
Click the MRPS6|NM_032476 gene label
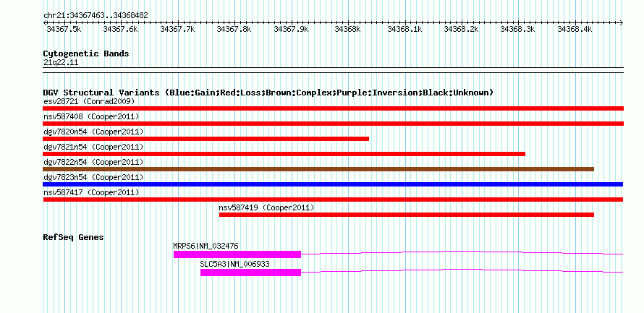pos(206,246)
